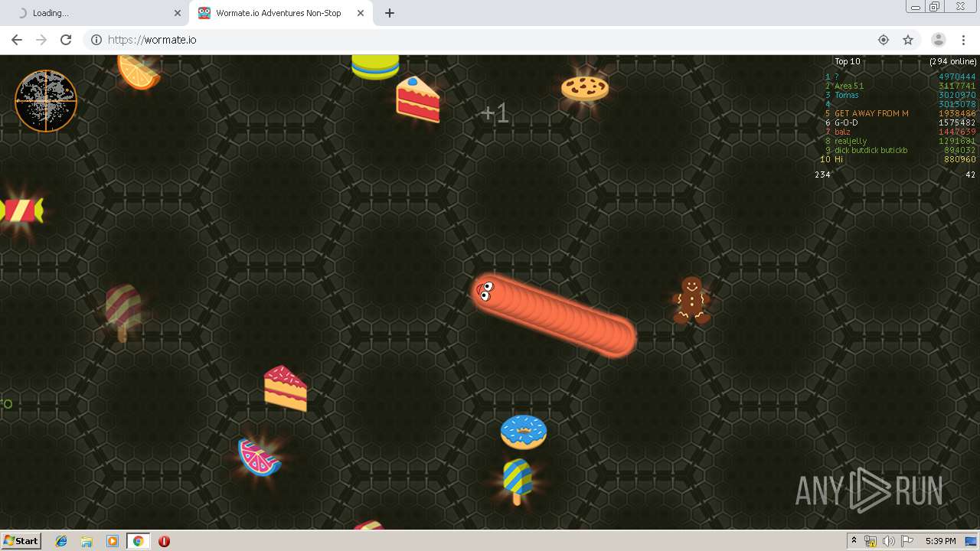Viewport: 980px width, 551px height.
Task: Focus the address bar with wormate.io URL
Action: (490, 40)
